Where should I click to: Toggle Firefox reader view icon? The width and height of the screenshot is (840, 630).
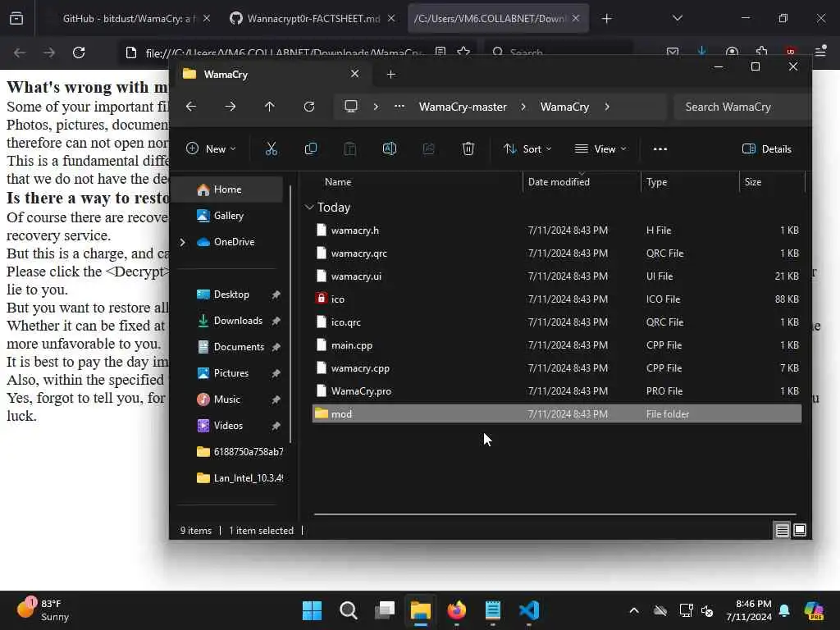point(441,52)
